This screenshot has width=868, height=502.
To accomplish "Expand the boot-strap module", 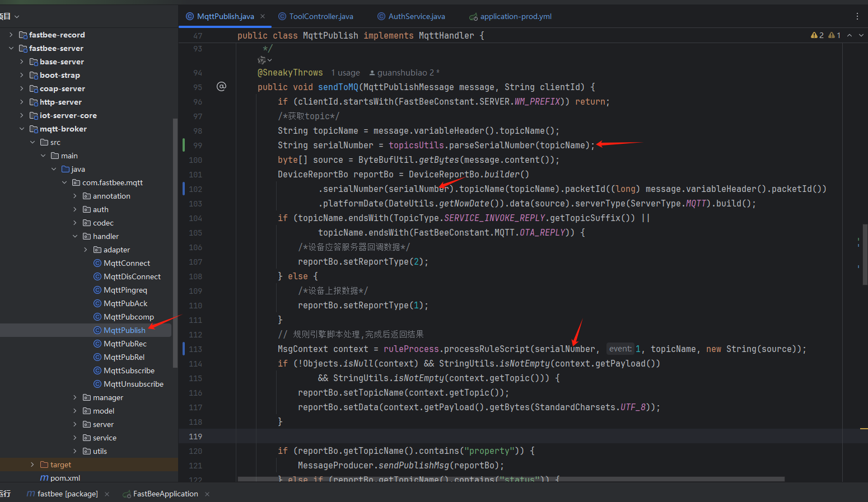I will pyautogui.click(x=21, y=75).
